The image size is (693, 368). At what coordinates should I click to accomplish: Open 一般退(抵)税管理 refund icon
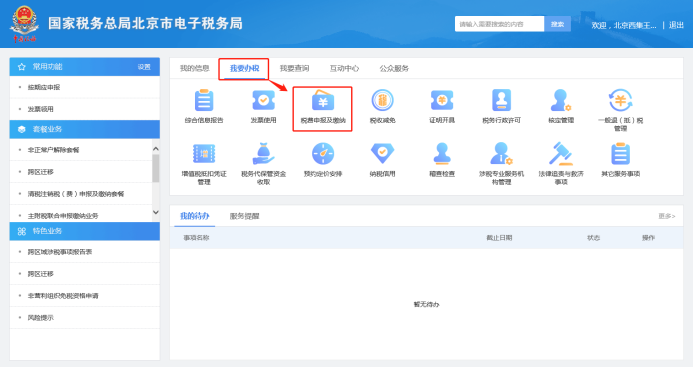pos(621,100)
